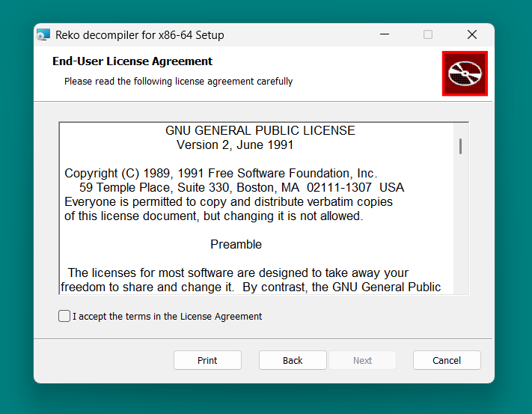This screenshot has width=532, height=414.
Task: Click the red Reko logo banner image
Action: [x=464, y=73]
